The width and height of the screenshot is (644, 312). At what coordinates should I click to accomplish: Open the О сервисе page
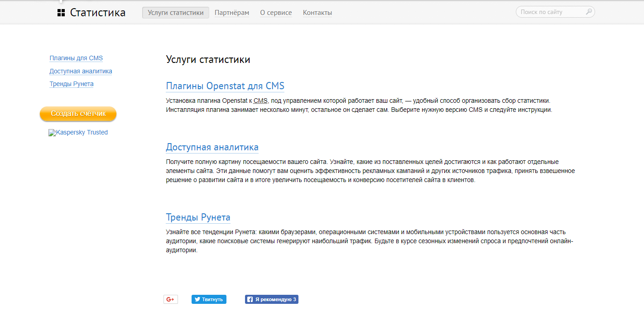point(276,12)
